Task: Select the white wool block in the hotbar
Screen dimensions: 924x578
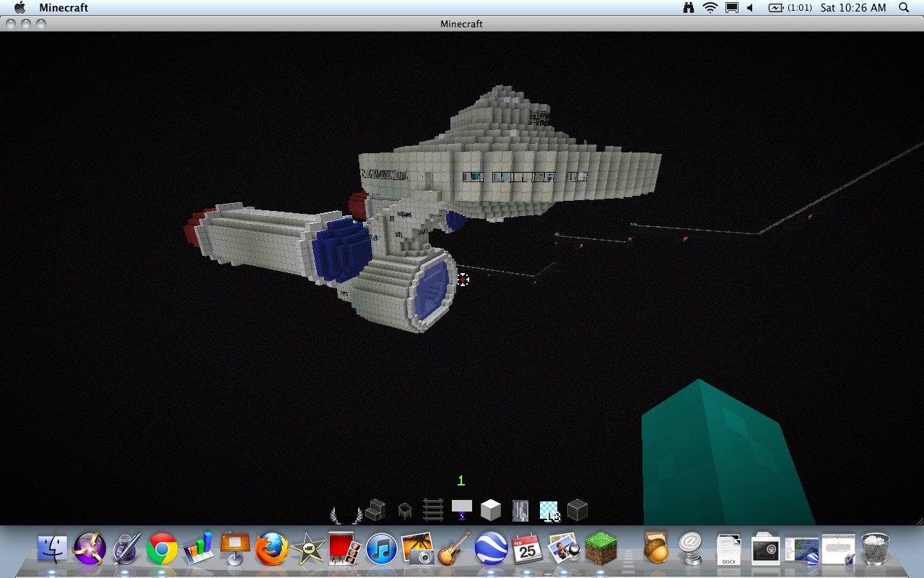Action: point(491,511)
